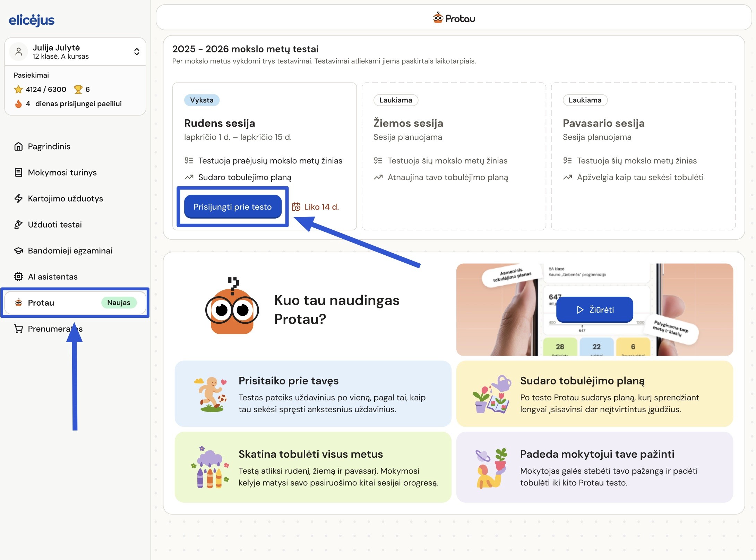
Task: Click the Kartojimo užduotys lightning icon
Action: click(x=18, y=198)
